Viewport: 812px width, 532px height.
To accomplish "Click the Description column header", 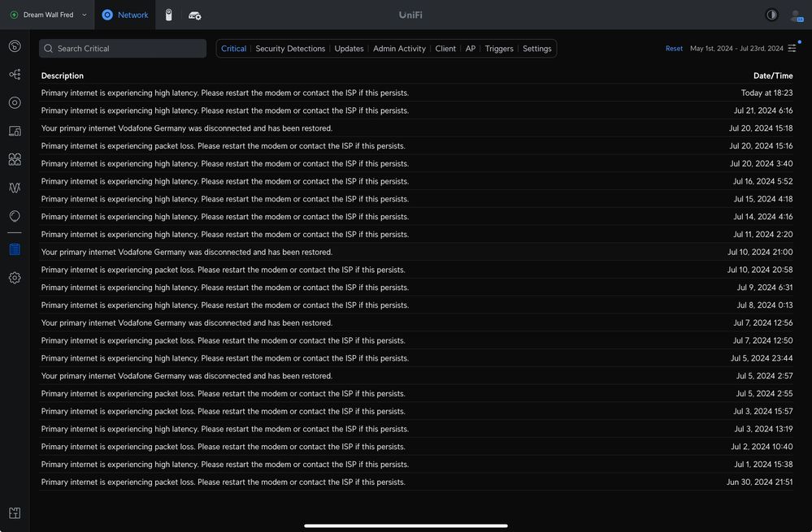I will pyautogui.click(x=62, y=76).
